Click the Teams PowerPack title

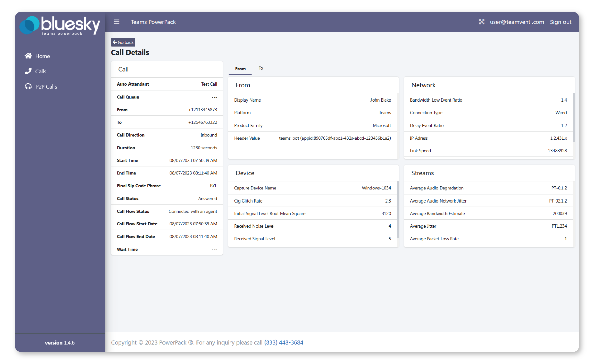[153, 22]
